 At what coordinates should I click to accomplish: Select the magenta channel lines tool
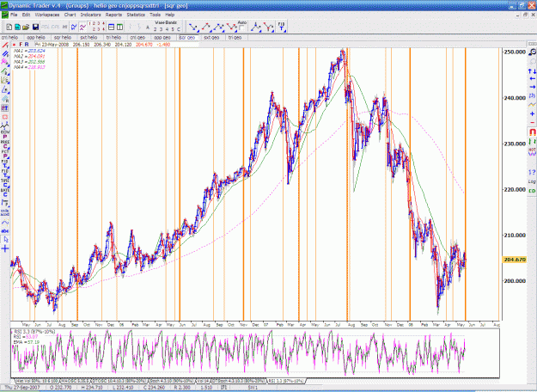pos(5,63)
